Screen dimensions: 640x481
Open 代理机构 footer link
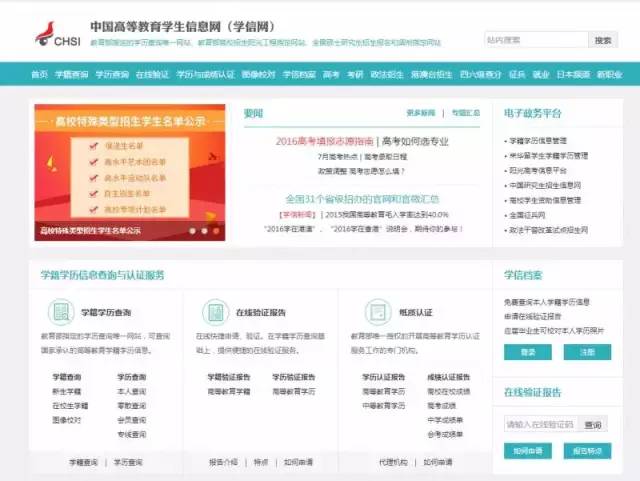coord(393,462)
